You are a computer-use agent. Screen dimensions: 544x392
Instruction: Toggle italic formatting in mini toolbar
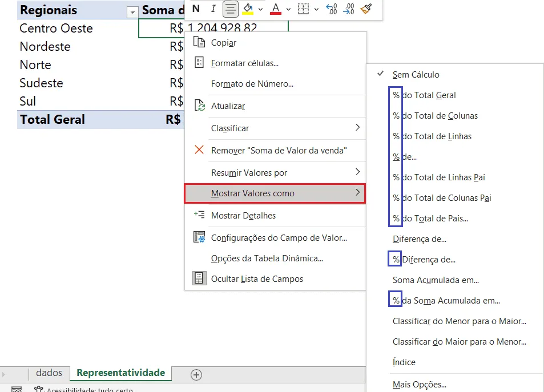pyautogui.click(x=213, y=9)
